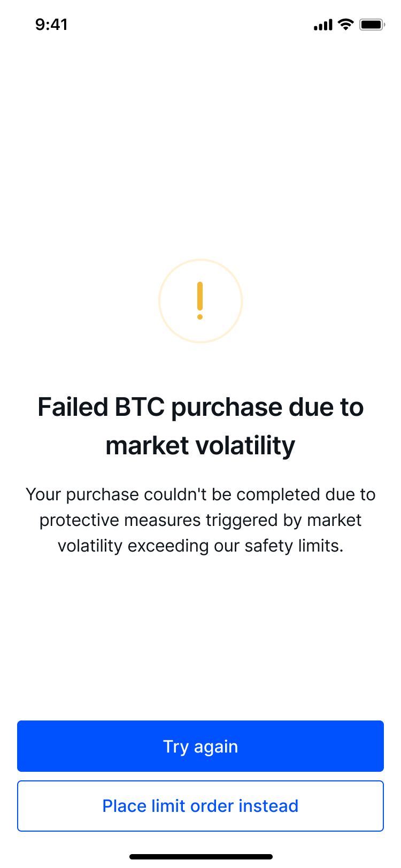This screenshot has height=868, width=401.
Task: Tap the dot of the exclamation mark
Action: pos(200,317)
